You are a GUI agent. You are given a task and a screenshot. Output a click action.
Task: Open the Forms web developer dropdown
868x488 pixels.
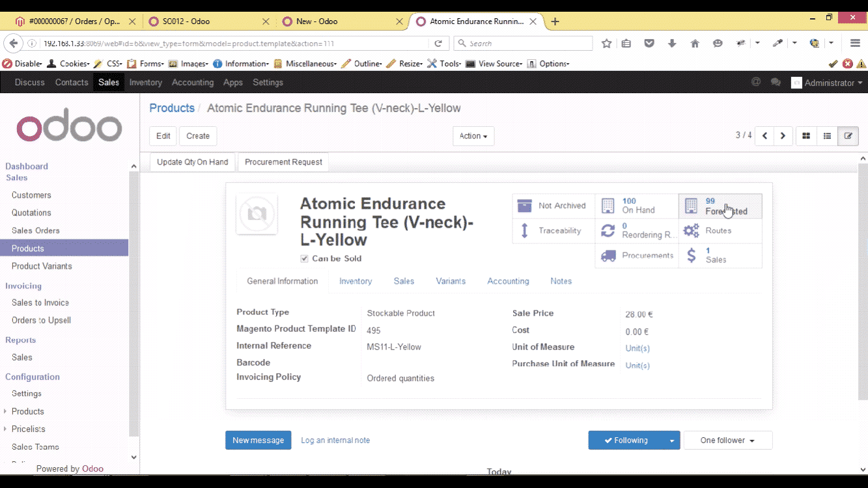point(147,64)
